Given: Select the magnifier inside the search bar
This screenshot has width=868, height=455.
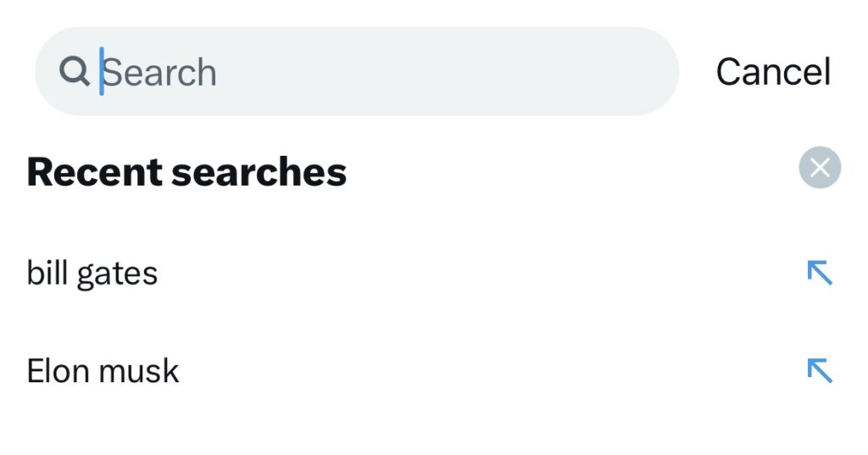Looking at the screenshot, I should click(75, 71).
